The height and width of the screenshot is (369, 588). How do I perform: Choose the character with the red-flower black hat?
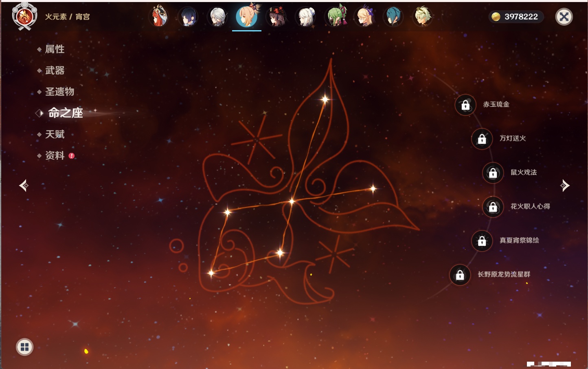(x=276, y=17)
